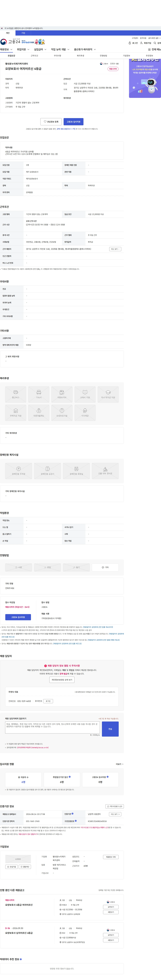Toggle 열람제한 button in company info
The width and height of the screenshot is (161, 980).
[25, 867]
